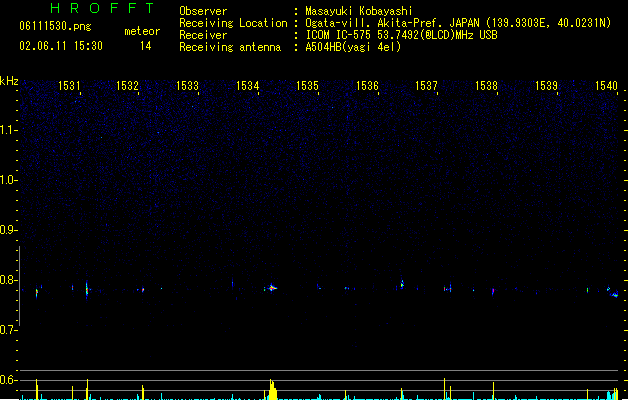The image size is (629, 400).
Task: Click the bright meteor echo after 1534
Action: click(x=272, y=288)
